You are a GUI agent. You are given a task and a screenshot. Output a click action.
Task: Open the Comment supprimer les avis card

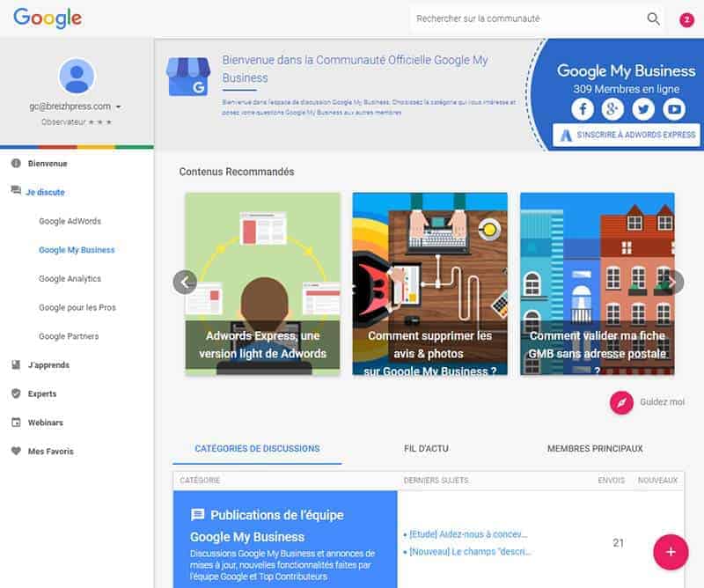coord(430,283)
